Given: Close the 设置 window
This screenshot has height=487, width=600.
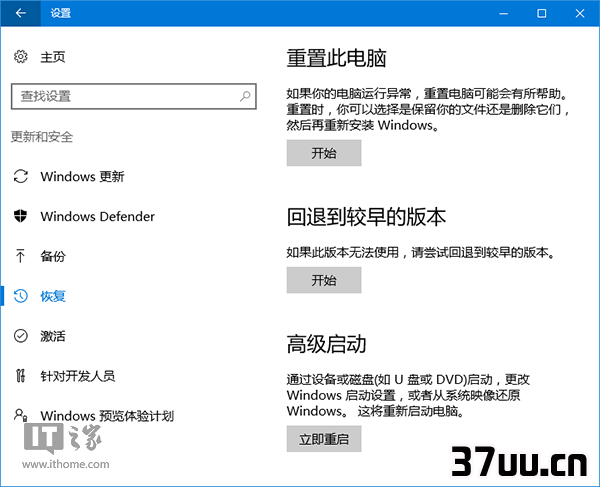Looking at the screenshot, I should 580,13.
